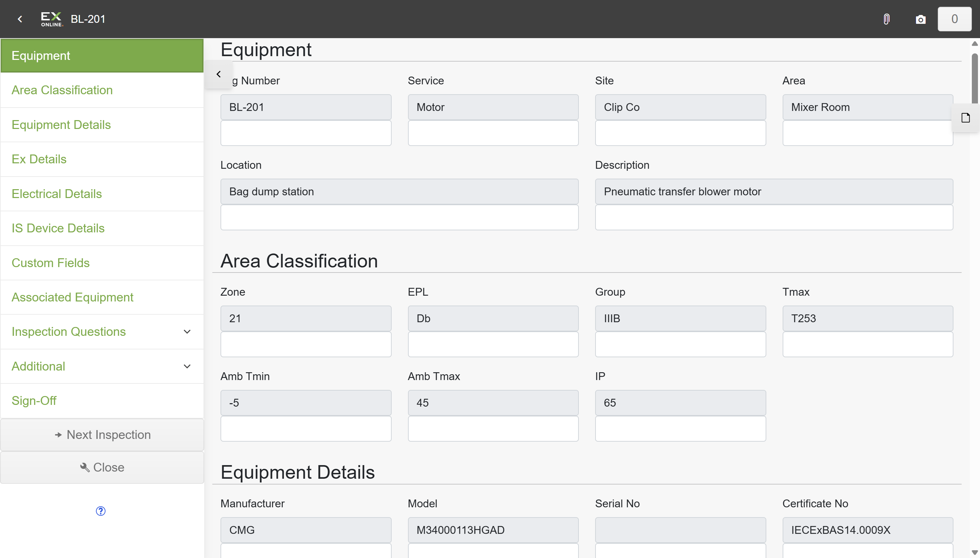Open IS Device Details section
Image resolution: width=980 pixels, height=558 pixels.
coord(102,228)
